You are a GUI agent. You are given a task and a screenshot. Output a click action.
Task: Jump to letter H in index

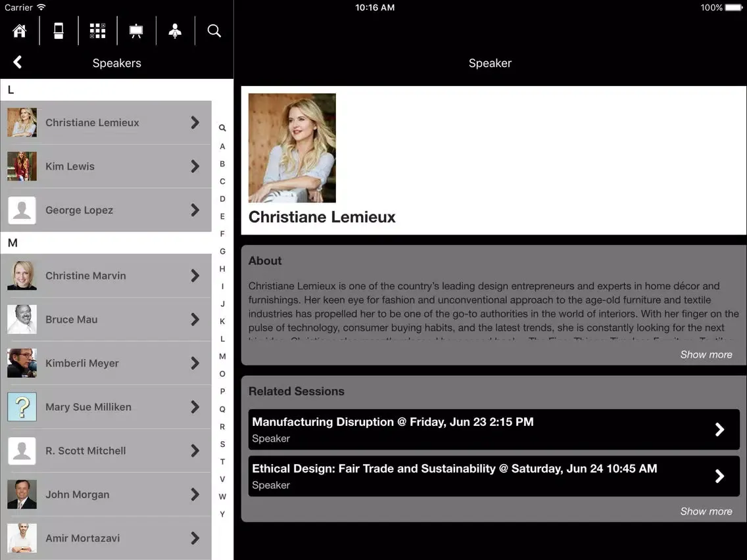click(x=222, y=269)
